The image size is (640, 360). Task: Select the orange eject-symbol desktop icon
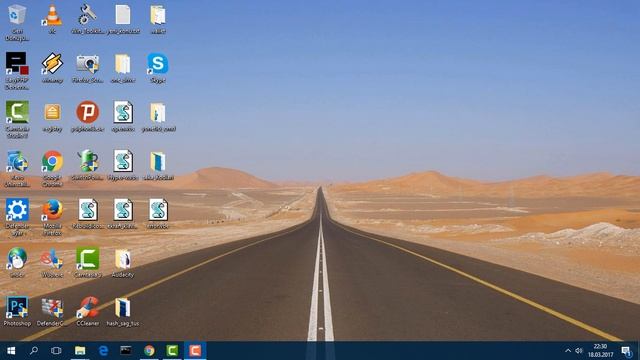pos(52,112)
